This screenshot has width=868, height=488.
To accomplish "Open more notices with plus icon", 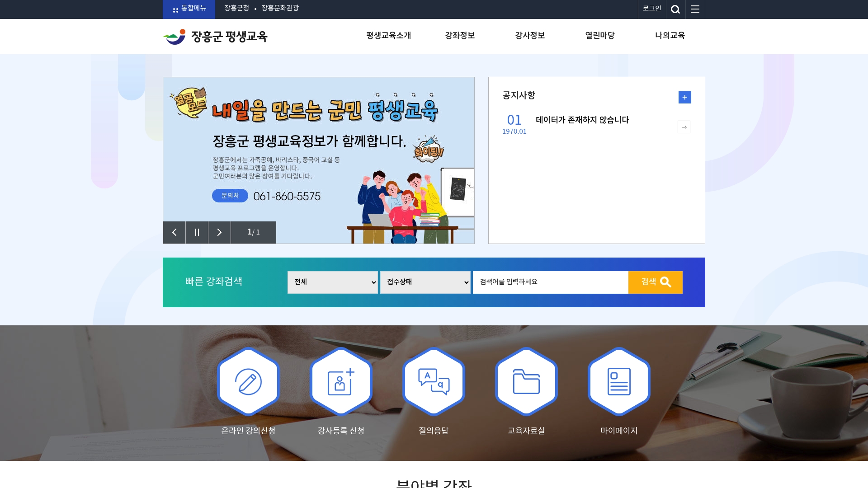I will coord(684,97).
